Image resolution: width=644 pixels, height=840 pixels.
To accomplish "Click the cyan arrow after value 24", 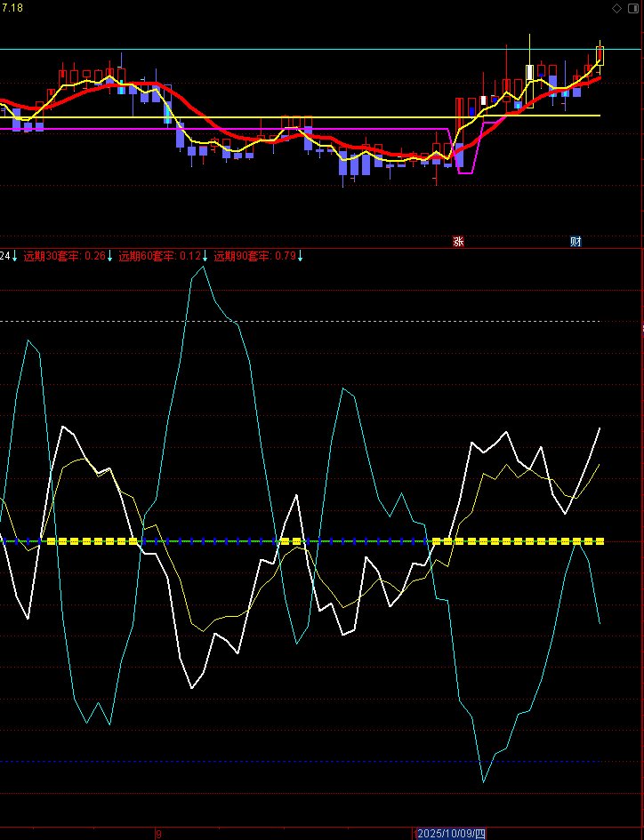I will (x=15, y=256).
